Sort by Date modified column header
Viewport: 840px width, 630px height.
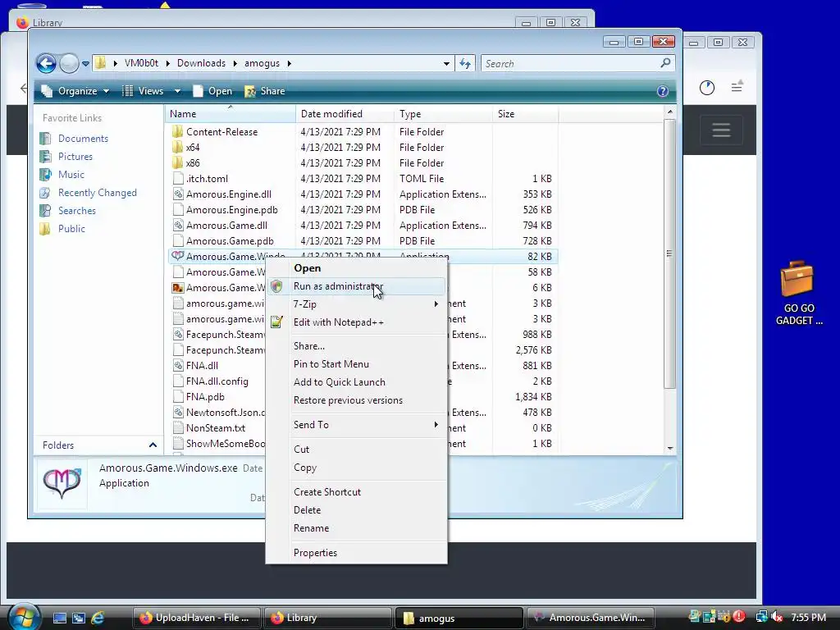(345, 113)
